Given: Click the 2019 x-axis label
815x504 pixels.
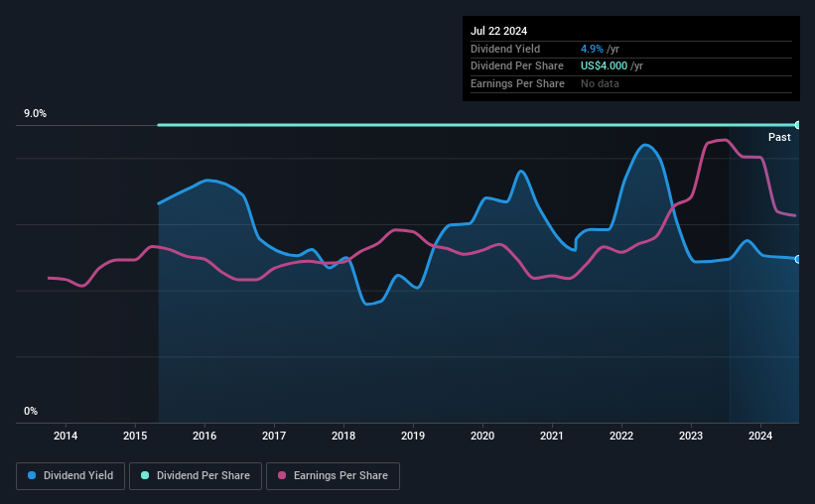Looking at the screenshot, I should point(413,436).
